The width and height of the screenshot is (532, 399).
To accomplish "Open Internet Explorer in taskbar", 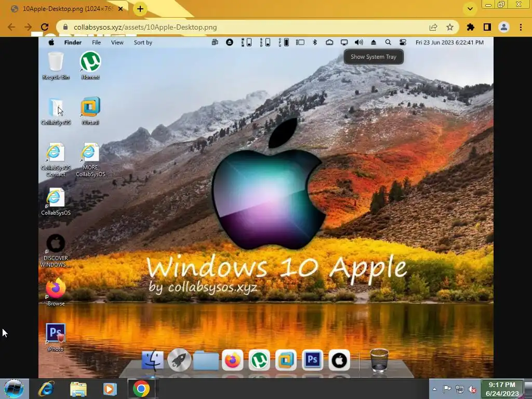I will [46, 389].
